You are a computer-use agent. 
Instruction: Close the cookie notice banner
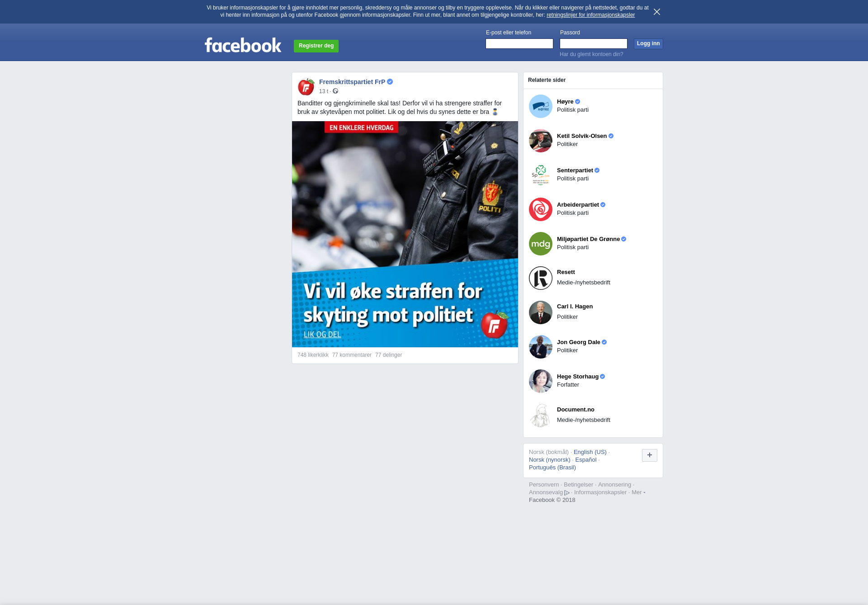coord(657,12)
